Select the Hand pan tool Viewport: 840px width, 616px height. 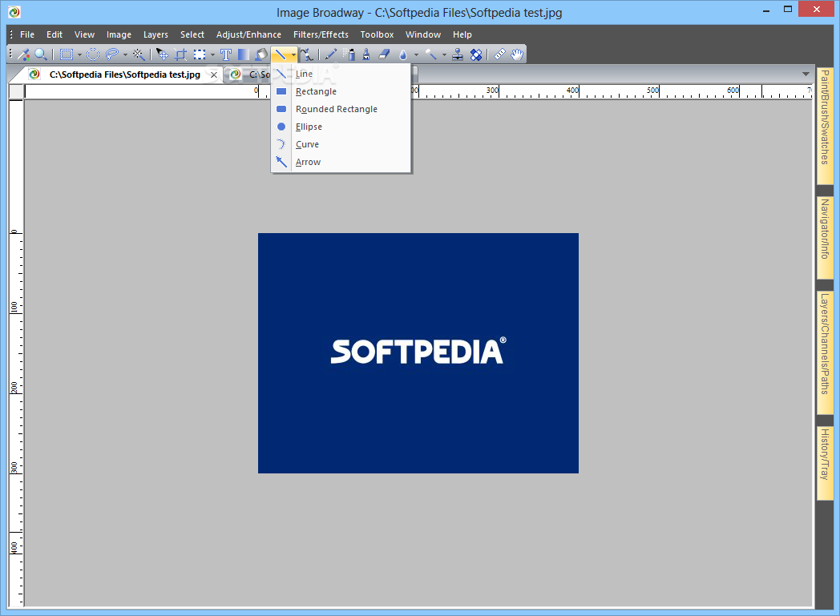(517, 54)
